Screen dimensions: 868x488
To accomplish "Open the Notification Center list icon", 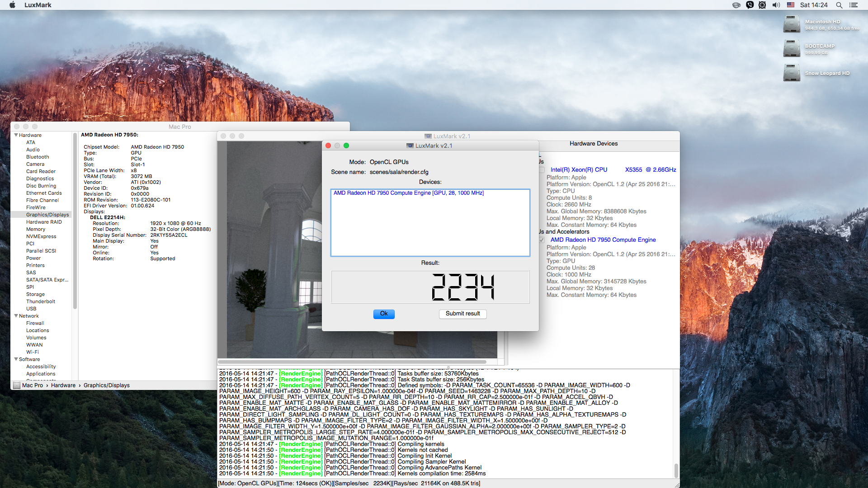I will tap(854, 5).
